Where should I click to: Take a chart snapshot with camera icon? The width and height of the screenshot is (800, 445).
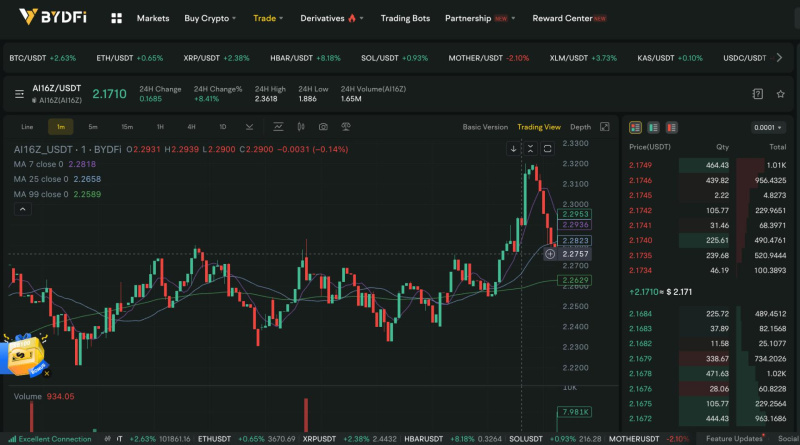323,127
